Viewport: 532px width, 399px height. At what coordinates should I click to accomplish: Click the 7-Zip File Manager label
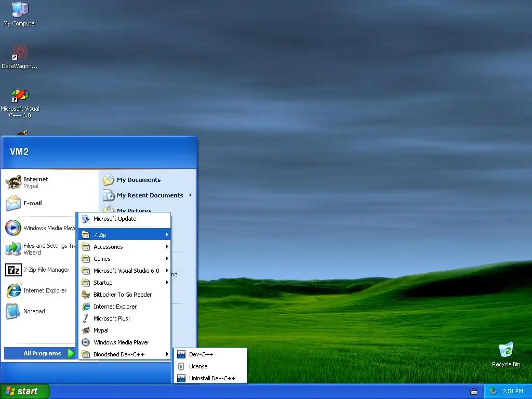click(46, 270)
